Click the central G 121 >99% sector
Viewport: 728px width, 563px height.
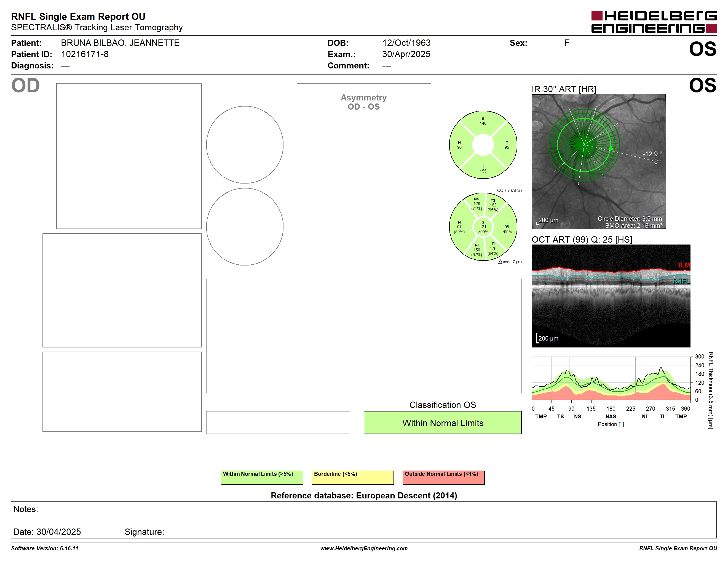tap(483, 227)
